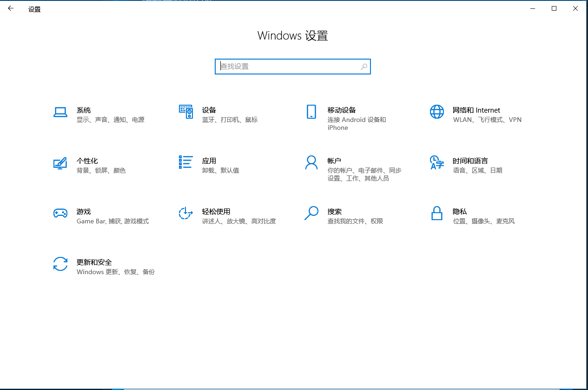Click the 移动设备 category title
588x390 pixels.
coord(342,110)
